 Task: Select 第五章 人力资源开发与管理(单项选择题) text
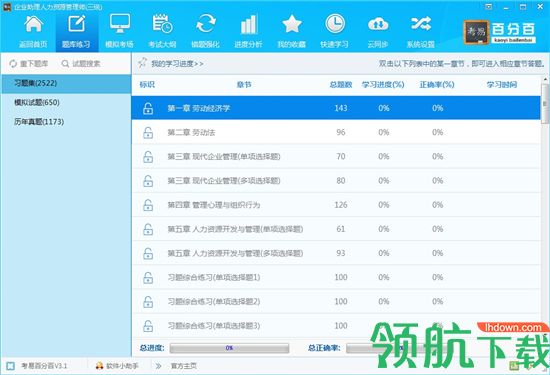[235, 229]
